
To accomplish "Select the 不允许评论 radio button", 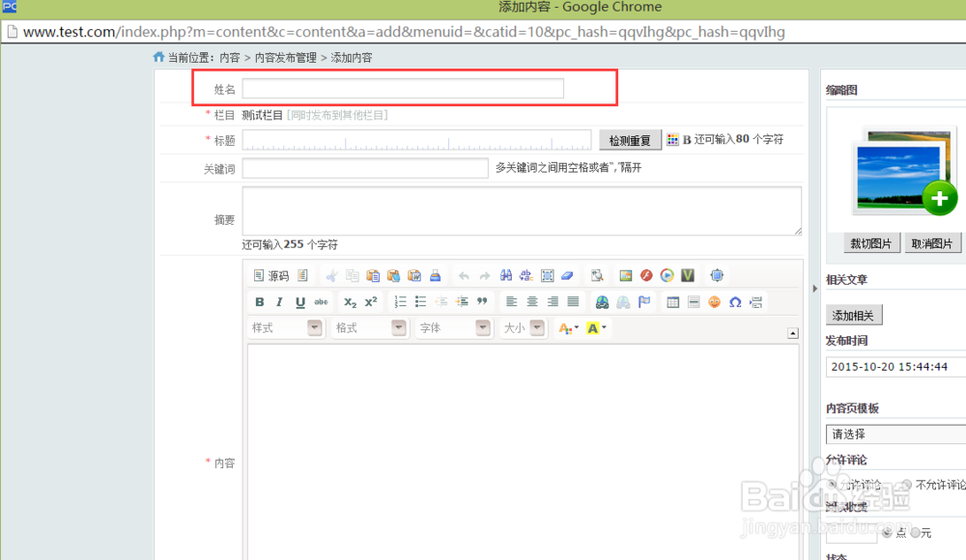I will click(907, 485).
